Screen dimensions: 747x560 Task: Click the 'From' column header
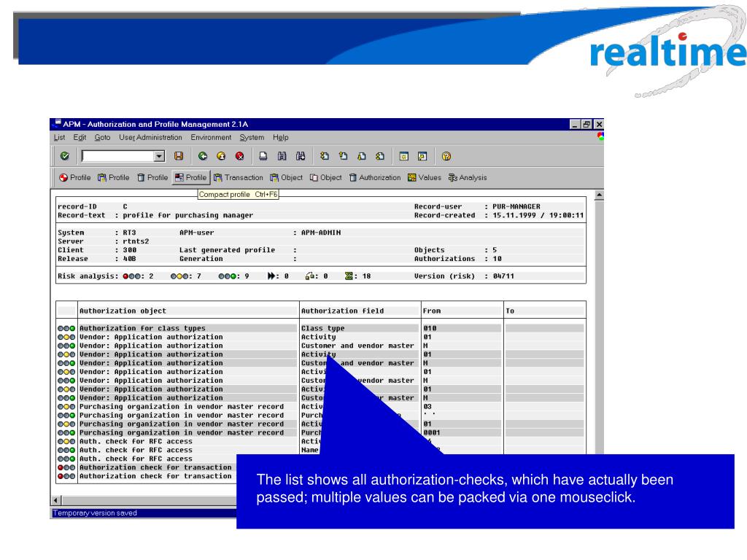[432, 311]
